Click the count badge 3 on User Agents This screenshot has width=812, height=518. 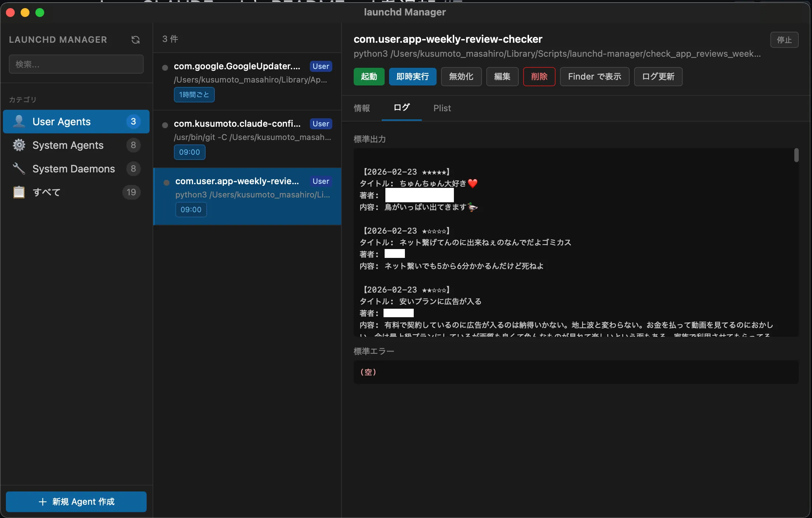(133, 122)
